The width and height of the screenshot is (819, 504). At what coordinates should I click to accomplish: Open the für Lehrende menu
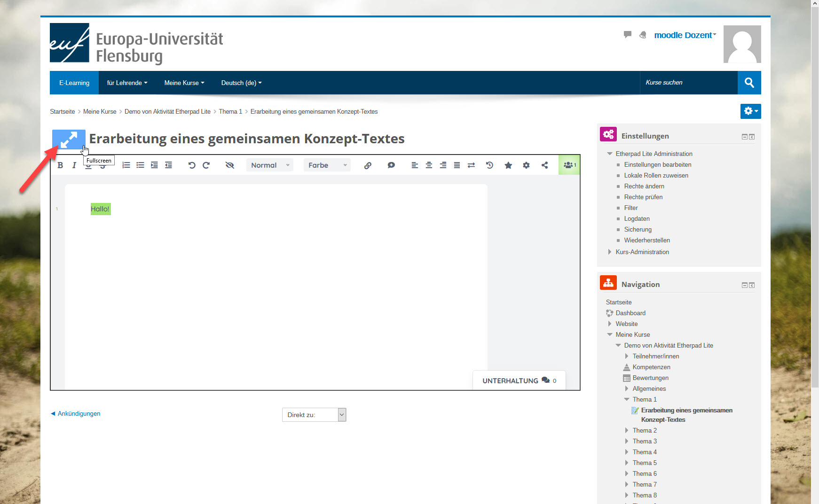pyautogui.click(x=127, y=83)
